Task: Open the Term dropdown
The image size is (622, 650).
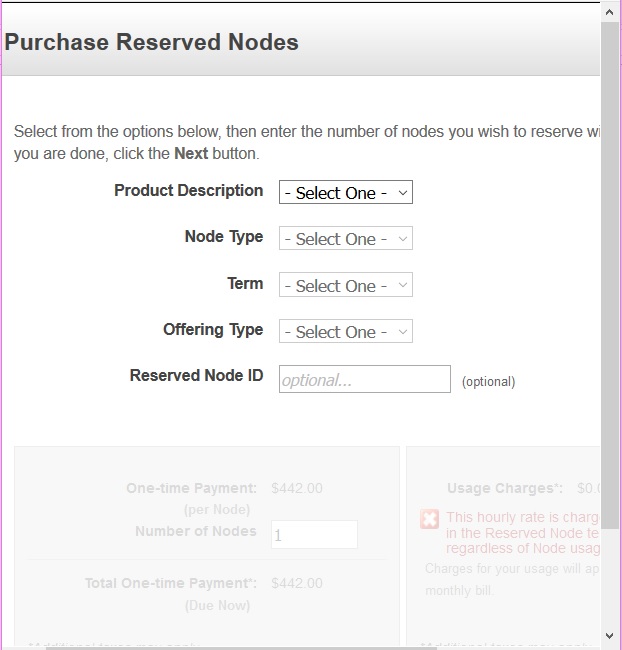Action: pos(345,286)
